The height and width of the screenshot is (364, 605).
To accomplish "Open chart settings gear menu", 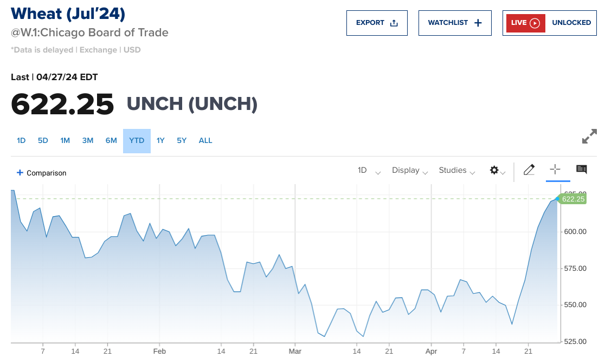I will click(x=494, y=170).
